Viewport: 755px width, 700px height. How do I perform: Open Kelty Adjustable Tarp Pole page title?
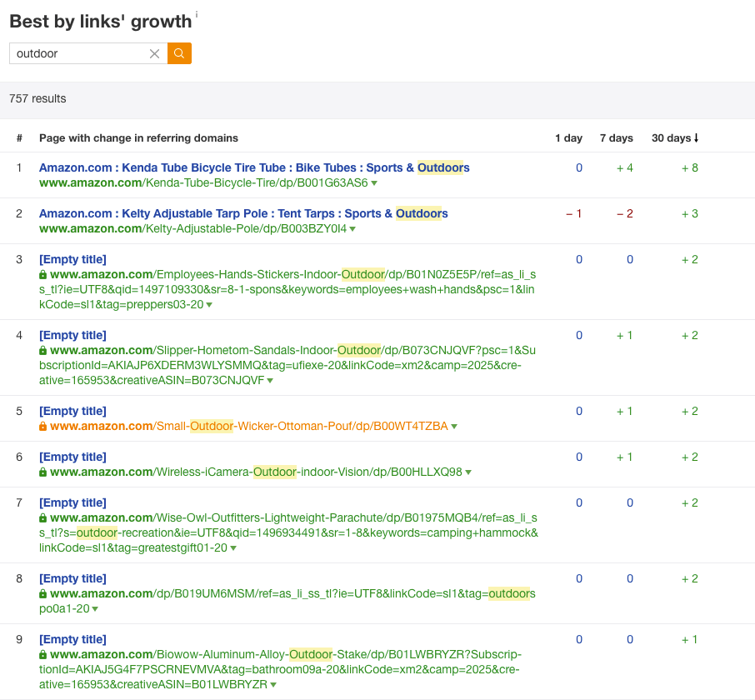243,213
